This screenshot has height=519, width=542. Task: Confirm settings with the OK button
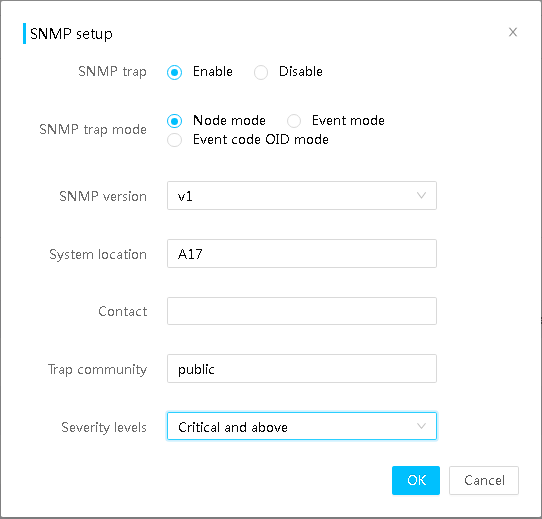416,480
